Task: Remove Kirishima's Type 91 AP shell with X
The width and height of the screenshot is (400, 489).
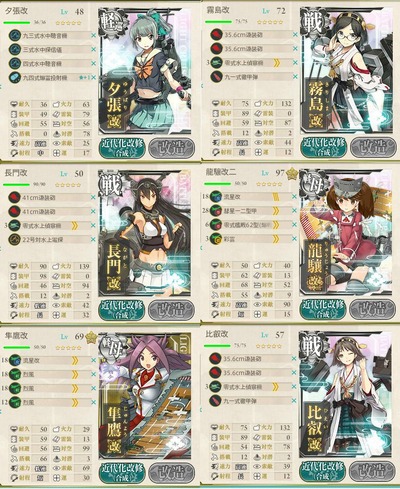Action: [295, 77]
